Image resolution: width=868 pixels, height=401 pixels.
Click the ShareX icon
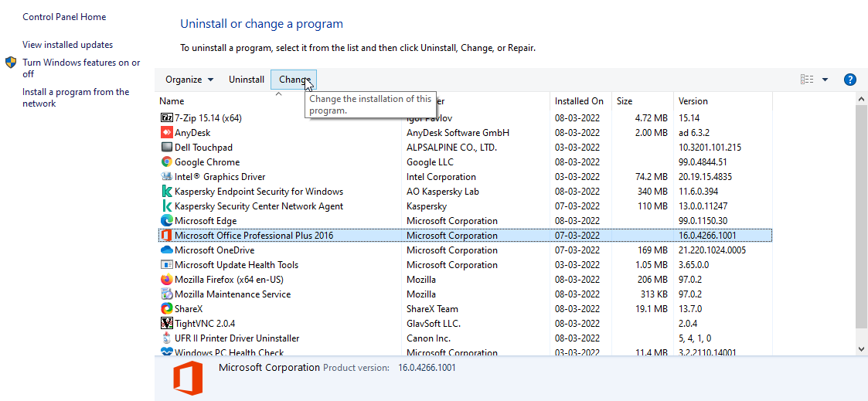pos(167,308)
